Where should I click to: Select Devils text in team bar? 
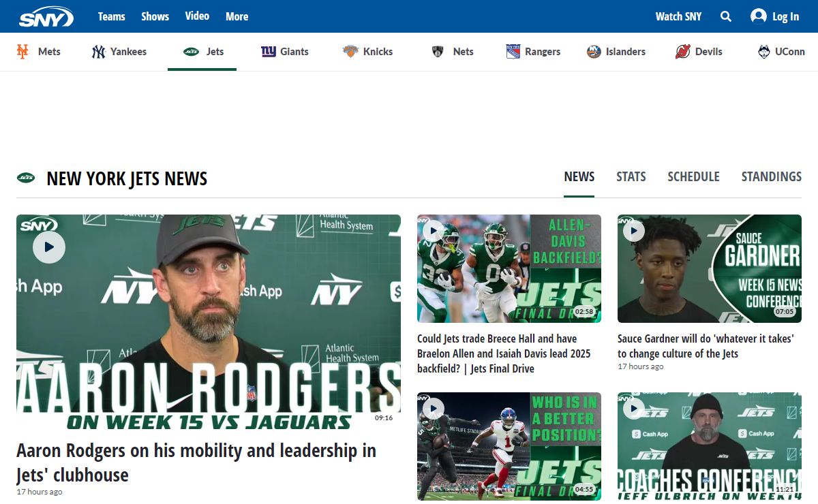click(709, 51)
